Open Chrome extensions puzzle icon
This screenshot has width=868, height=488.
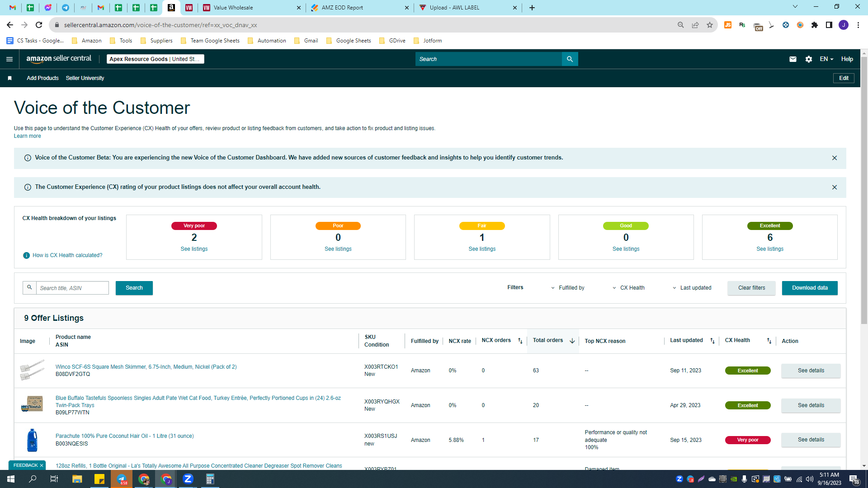[815, 25]
